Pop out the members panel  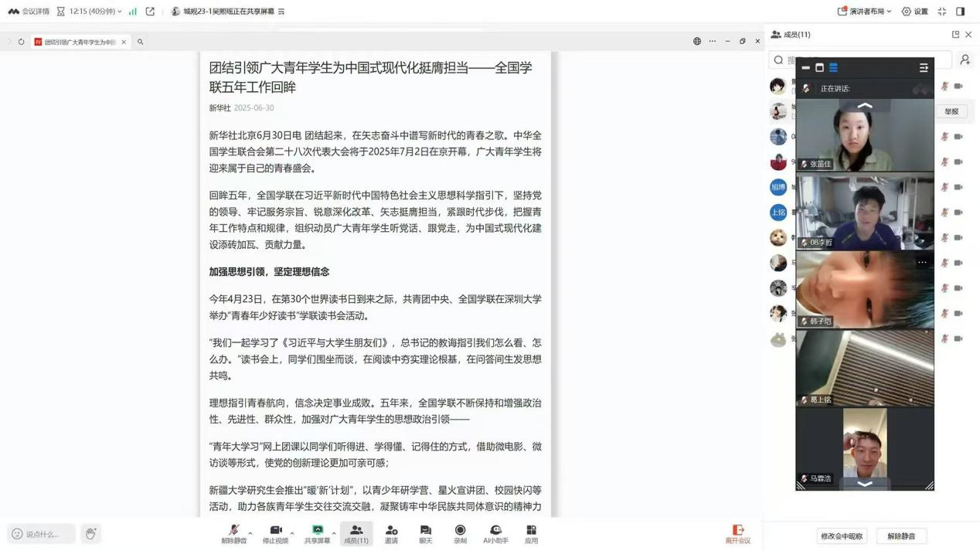coord(955,35)
